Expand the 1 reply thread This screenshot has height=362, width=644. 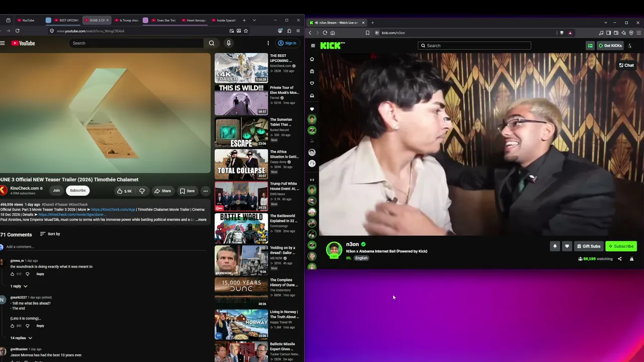point(19,286)
